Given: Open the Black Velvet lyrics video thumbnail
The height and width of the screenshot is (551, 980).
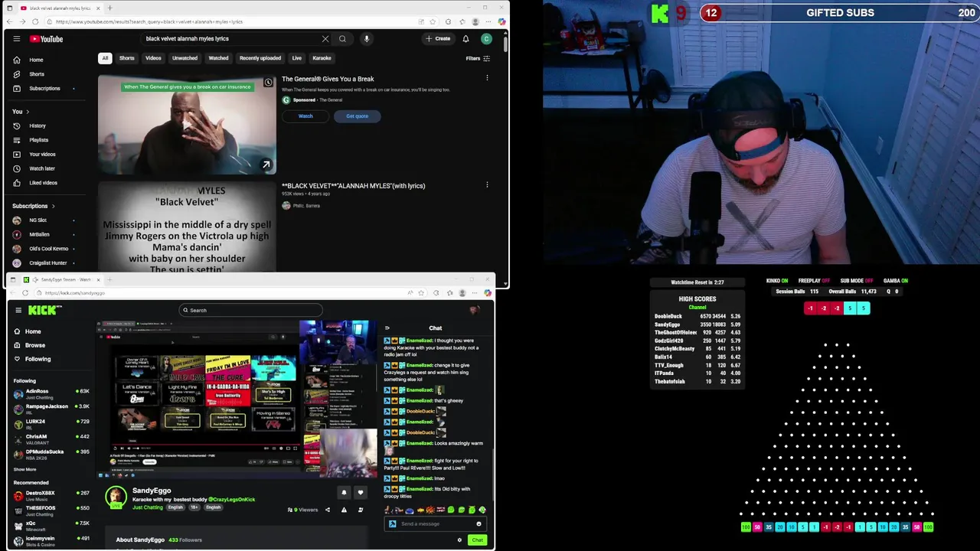Looking at the screenshot, I should click(187, 227).
